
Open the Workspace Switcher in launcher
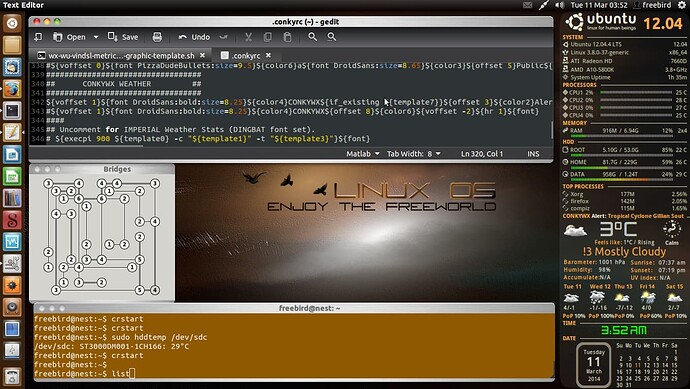point(12,329)
